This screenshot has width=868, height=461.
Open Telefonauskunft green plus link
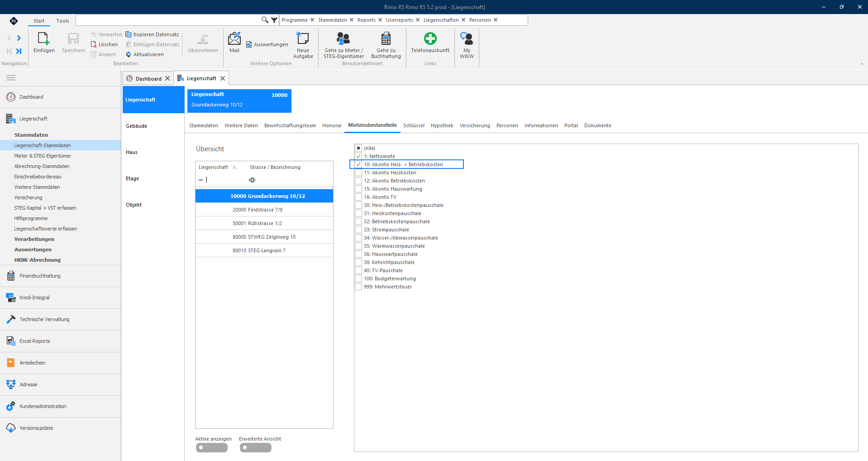430,39
